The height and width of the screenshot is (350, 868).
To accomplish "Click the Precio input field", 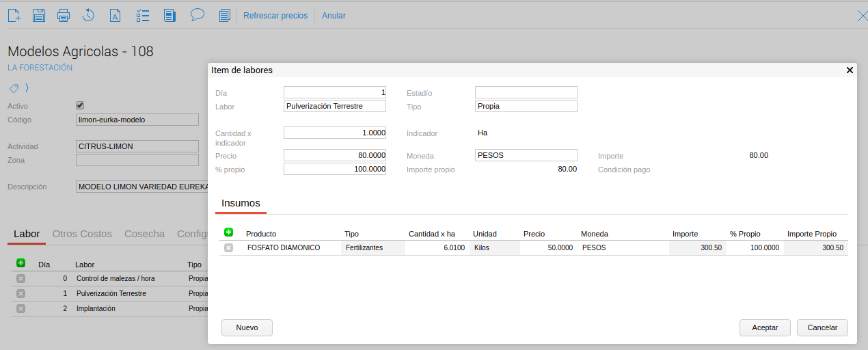I will (x=334, y=155).
